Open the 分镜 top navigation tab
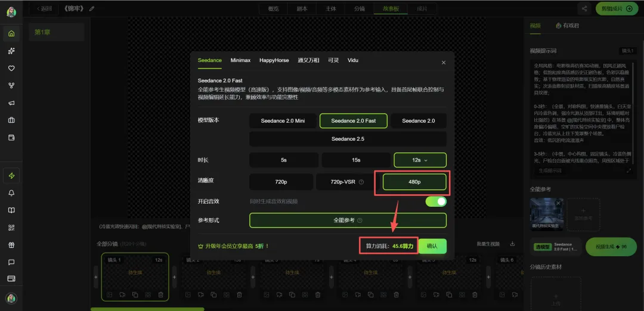Screen dimensions: 644x311 (359, 8)
